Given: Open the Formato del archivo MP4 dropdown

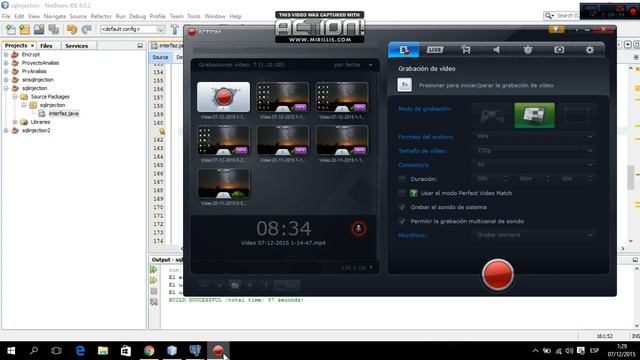Looking at the screenshot, I should (534, 136).
